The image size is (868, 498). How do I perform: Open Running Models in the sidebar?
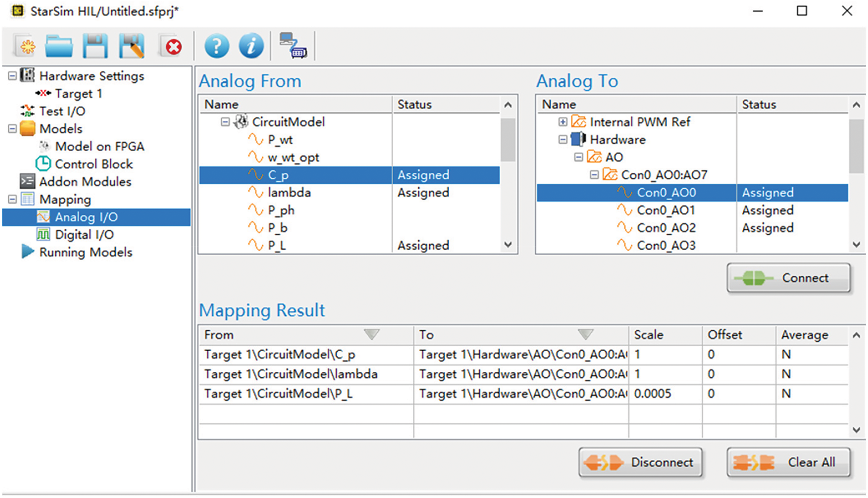point(85,252)
